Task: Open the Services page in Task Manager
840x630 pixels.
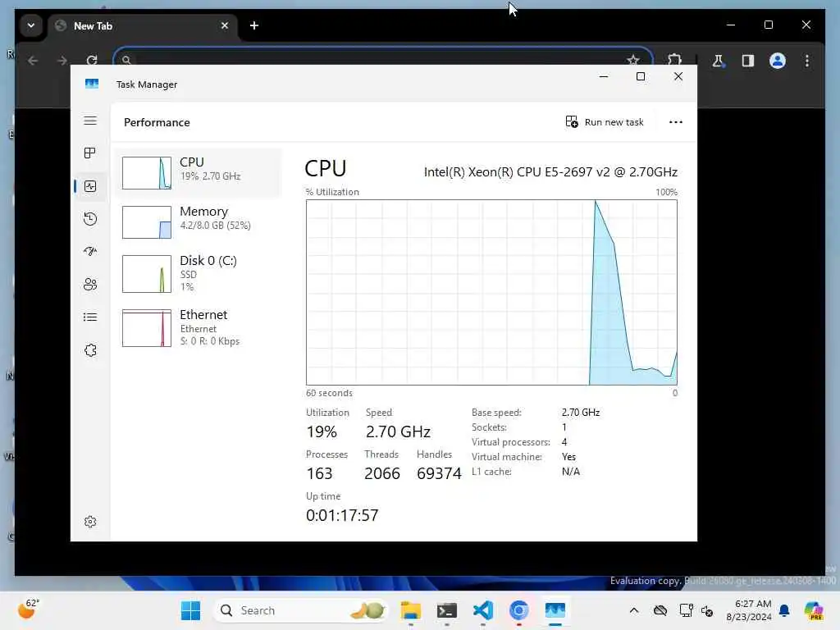Action: [x=90, y=349]
